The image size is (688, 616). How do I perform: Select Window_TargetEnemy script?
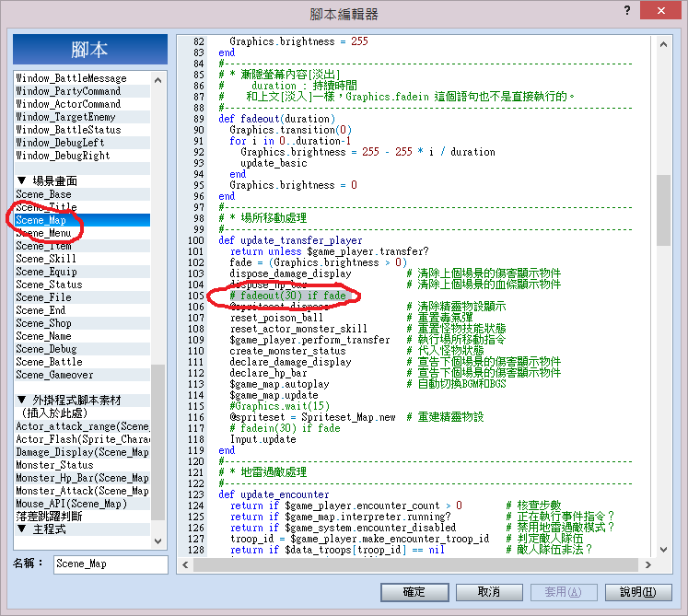point(83,117)
